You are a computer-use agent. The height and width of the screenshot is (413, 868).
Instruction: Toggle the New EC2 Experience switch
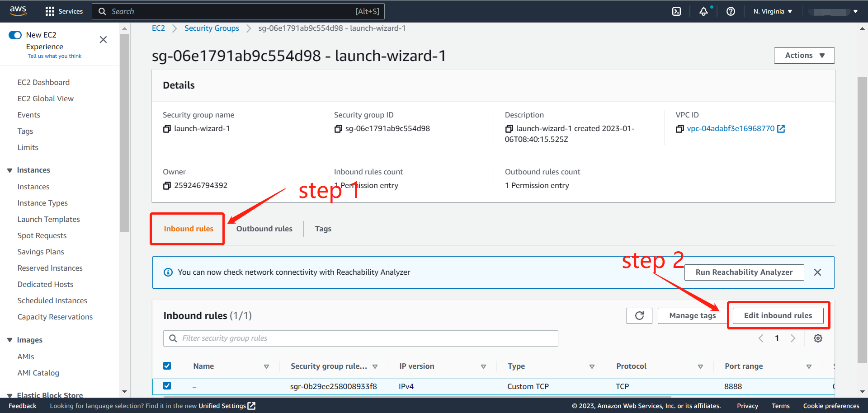[x=15, y=35]
